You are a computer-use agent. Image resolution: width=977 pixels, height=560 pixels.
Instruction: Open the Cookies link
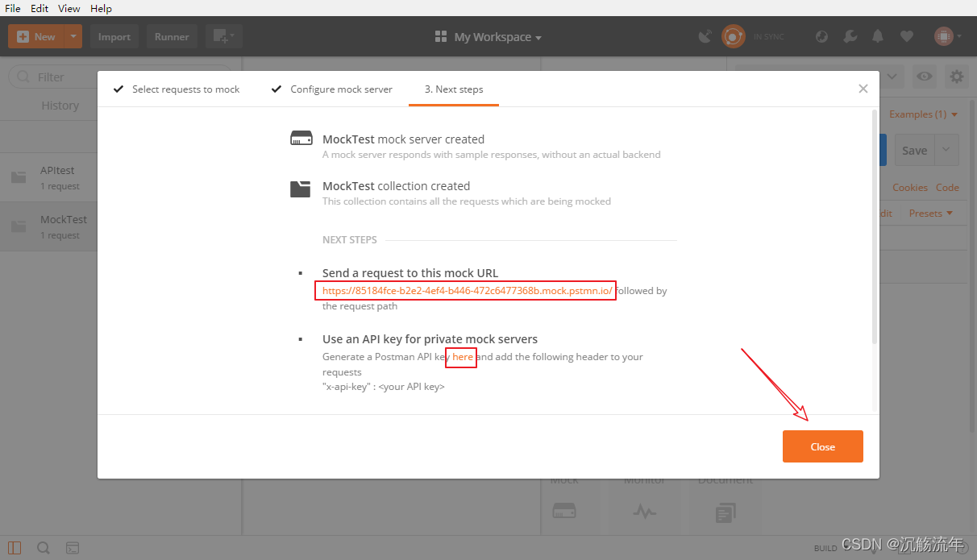click(x=910, y=188)
